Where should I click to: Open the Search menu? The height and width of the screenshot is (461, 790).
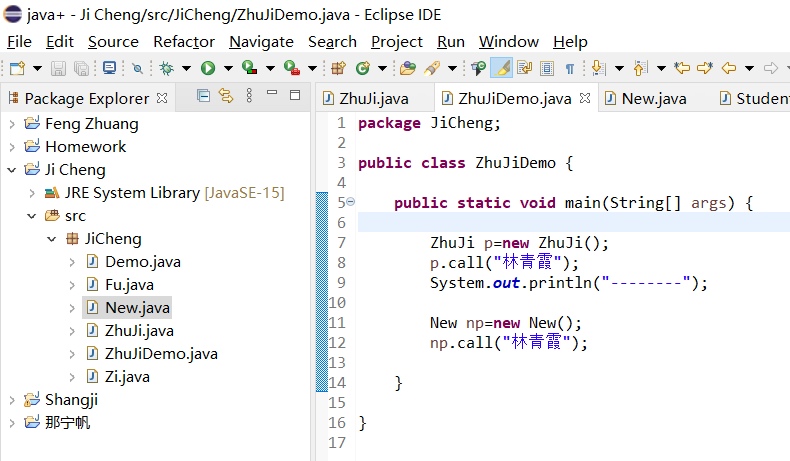click(x=332, y=42)
